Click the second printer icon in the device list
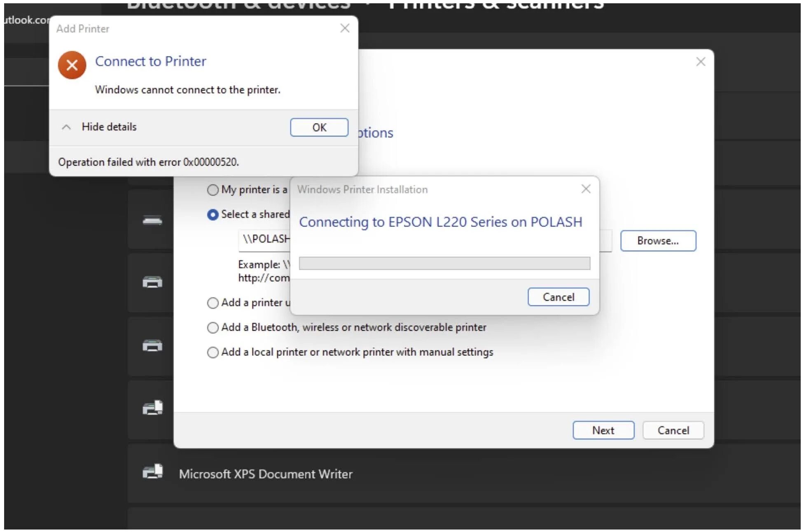Viewport: 804px width, 532px height. click(152, 282)
